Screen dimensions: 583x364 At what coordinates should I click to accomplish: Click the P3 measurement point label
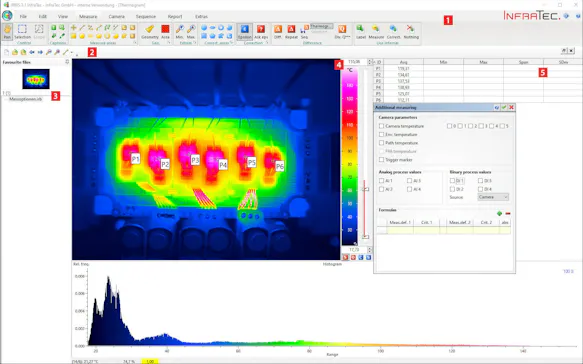tap(195, 160)
